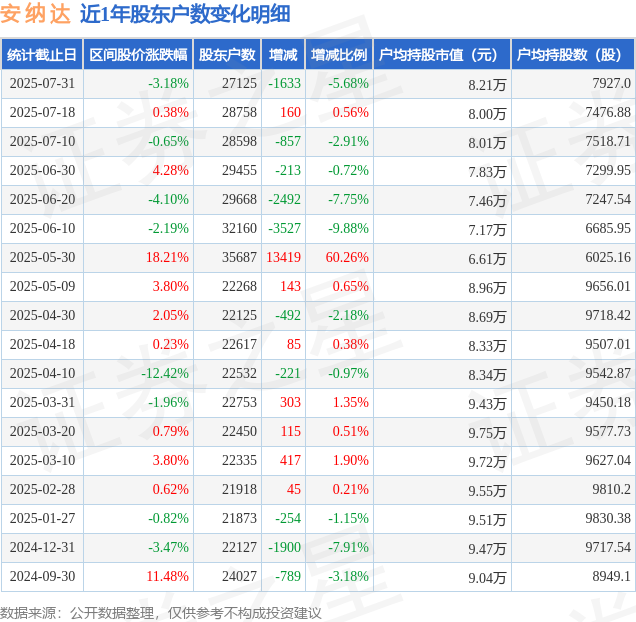Viewport: 636px width, 622px height.
Task: Click change ratio -5.68%
Action: click(x=348, y=83)
